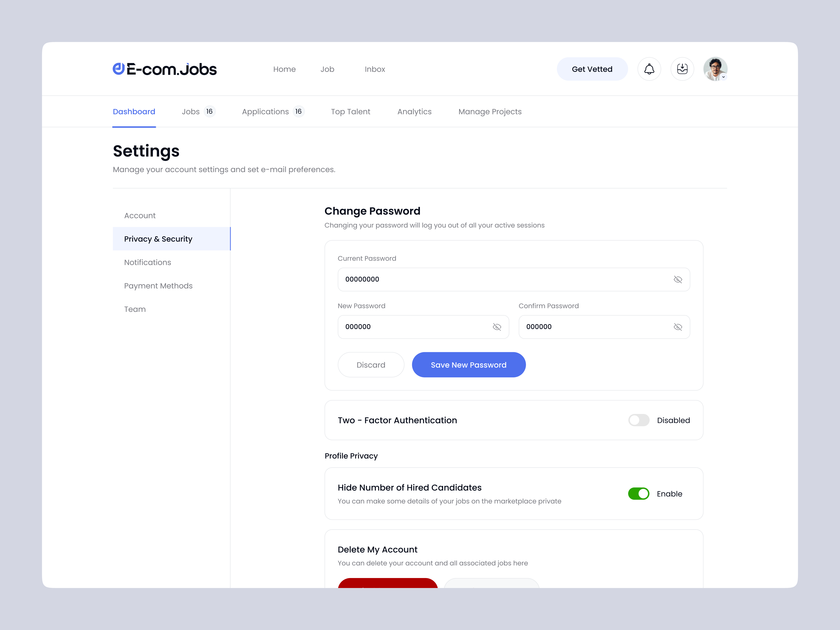Open the notifications bell icon
Screen dimensions: 840x630
(649, 69)
